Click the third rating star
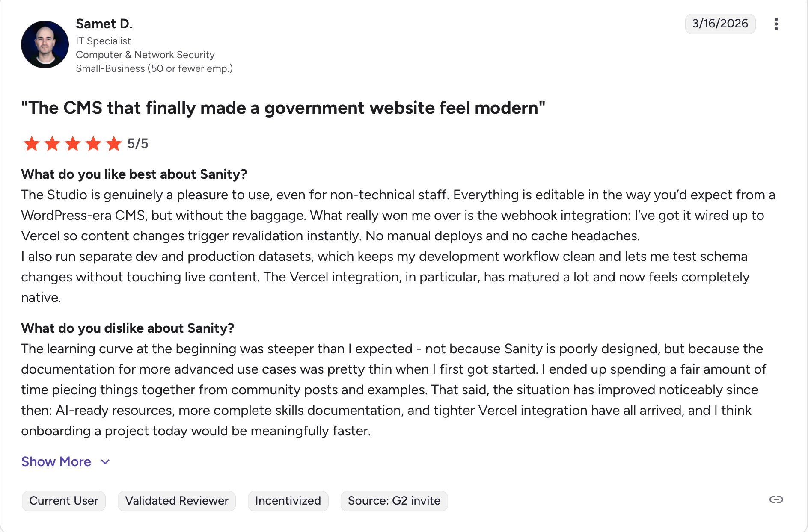The height and width of the screenshot is (532, 808). (73, 144)
